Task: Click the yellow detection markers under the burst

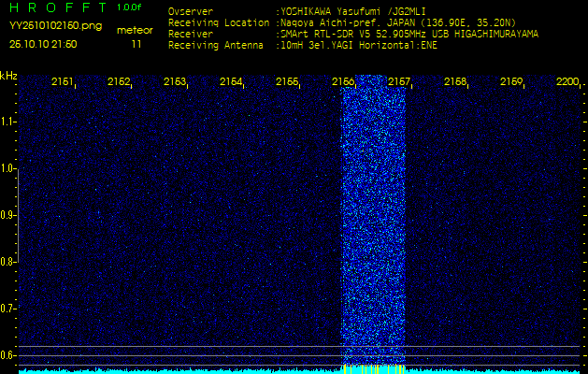Action: click(x=374, y=369)
